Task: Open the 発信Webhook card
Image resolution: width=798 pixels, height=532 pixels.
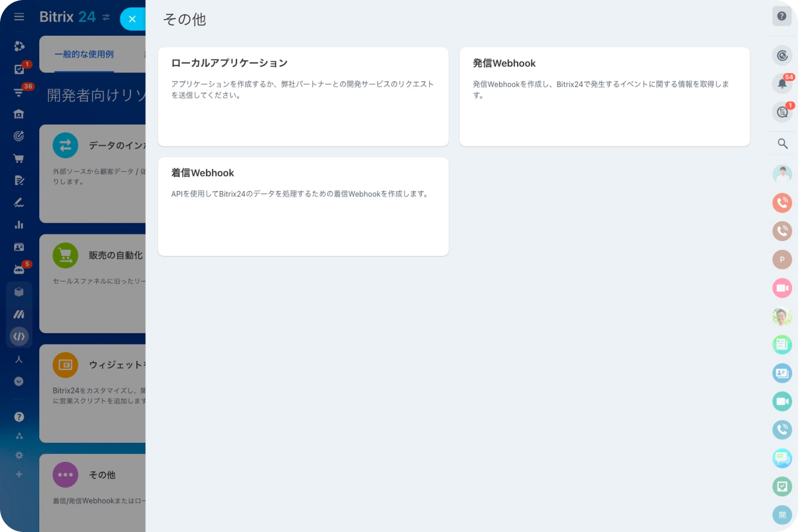Action: [604, 96]
